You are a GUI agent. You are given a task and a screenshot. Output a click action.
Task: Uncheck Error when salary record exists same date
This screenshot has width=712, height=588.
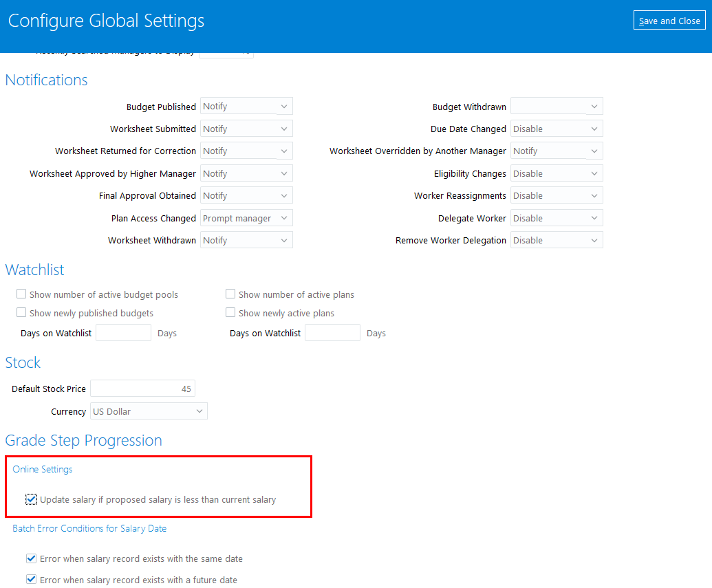click(x=31, y=559)
